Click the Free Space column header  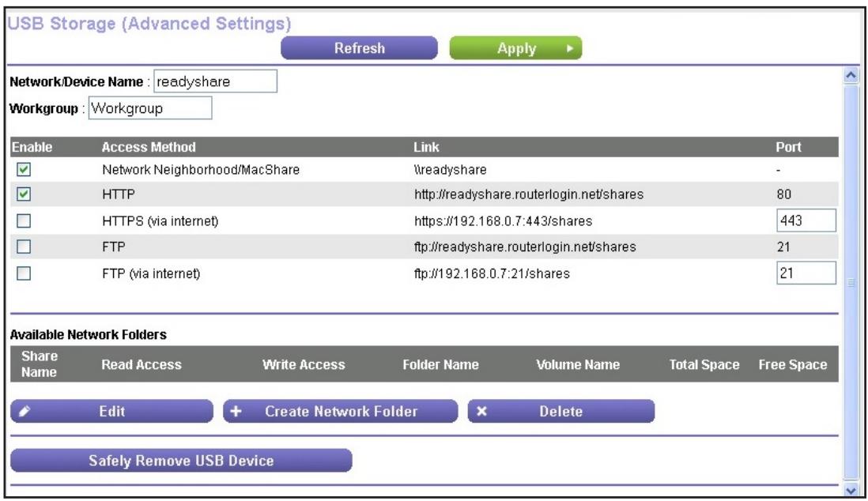point(793,365)
